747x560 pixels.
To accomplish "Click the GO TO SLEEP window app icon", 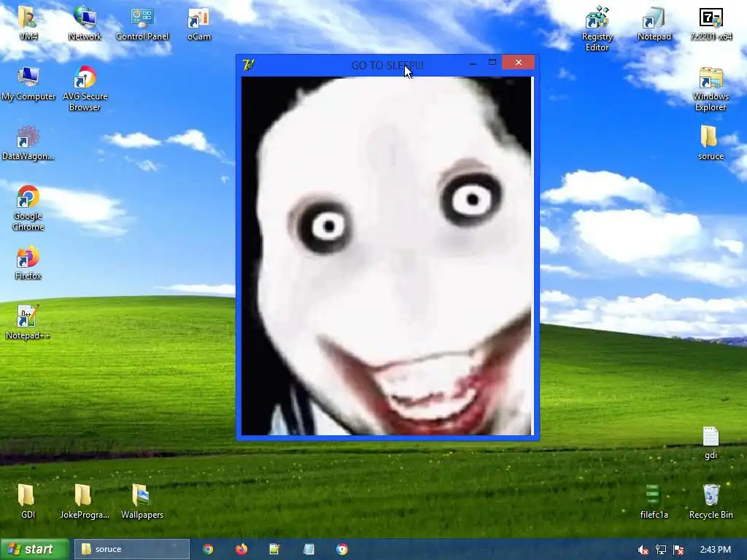I will [x=248, y=65].
